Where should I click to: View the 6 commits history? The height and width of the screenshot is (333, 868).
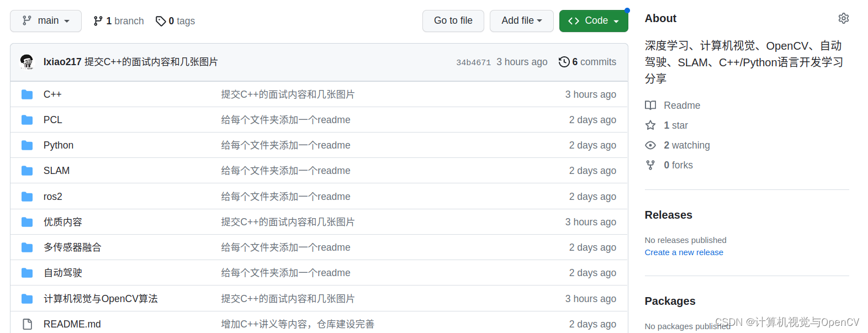(x=588, y=62)
